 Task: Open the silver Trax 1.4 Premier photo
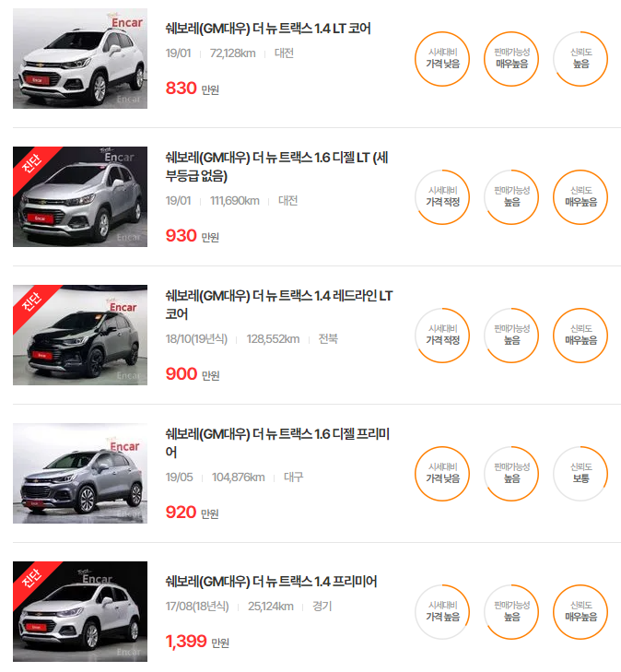pos(80,611)
